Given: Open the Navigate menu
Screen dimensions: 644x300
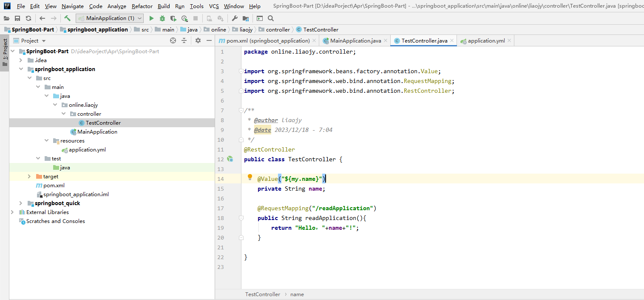Looking at the screenshot, I should click(73, 6).
